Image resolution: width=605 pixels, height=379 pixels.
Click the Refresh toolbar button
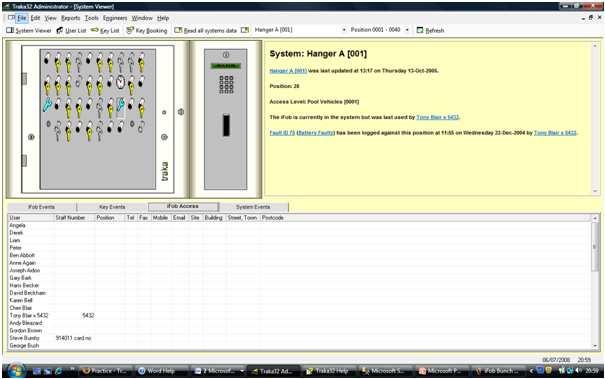pos(431,30)
